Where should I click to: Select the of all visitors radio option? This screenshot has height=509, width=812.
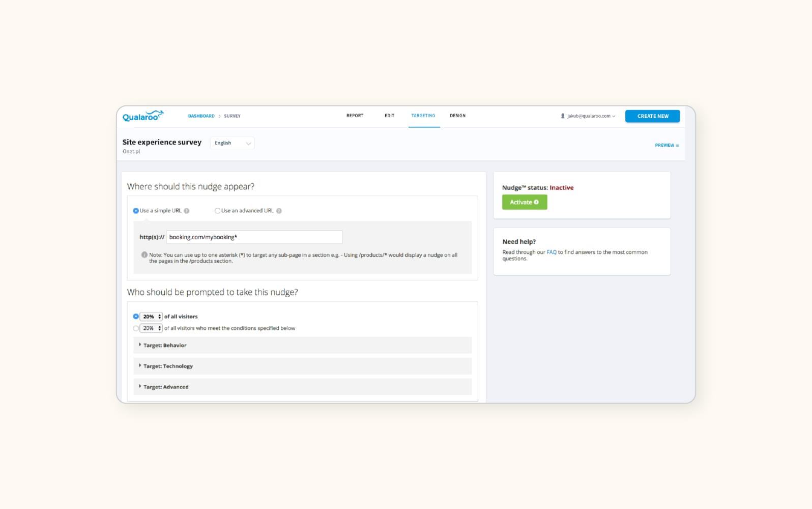pos(136,317)
